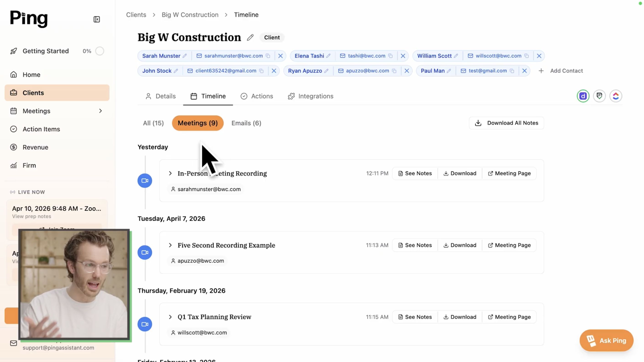Open Meeting Page for In-Person Meeting Recording

509,173
